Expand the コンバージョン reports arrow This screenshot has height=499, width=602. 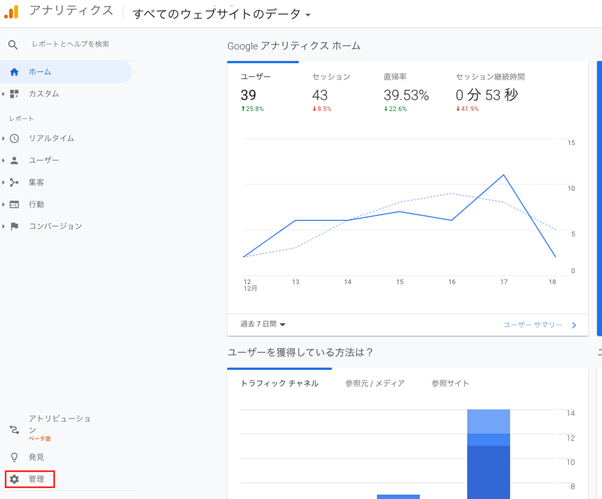[x=3, y=226]
